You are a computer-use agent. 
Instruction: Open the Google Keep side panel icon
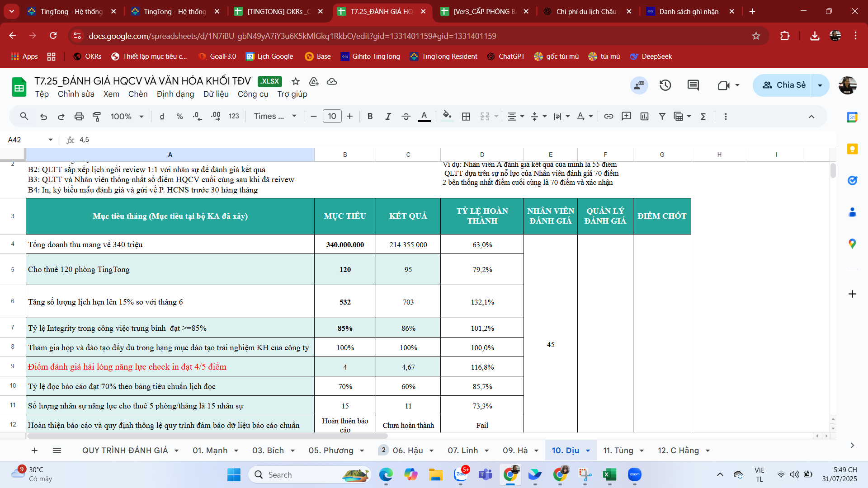(x=852, y=149)
